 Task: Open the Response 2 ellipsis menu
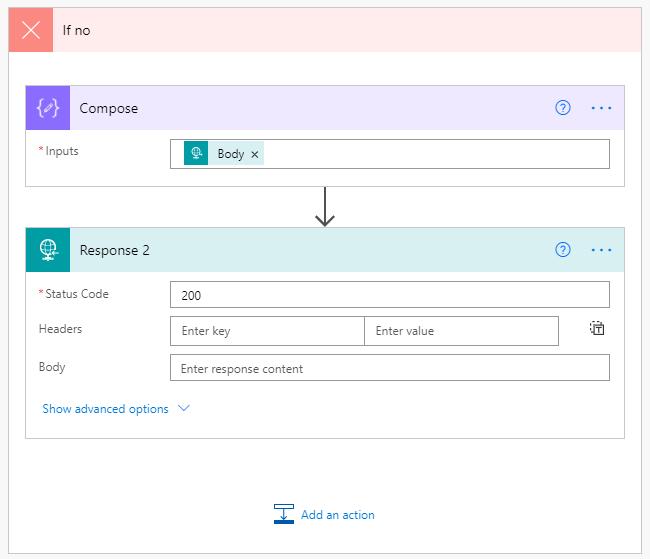coord(601,250)
